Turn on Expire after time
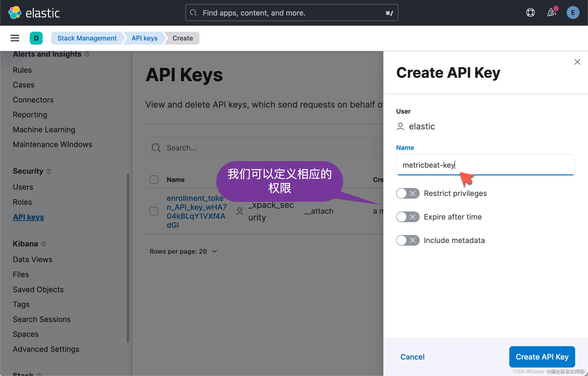Image resolution: width=588 pixels, height=376 pixels. [x=408, y=217]
